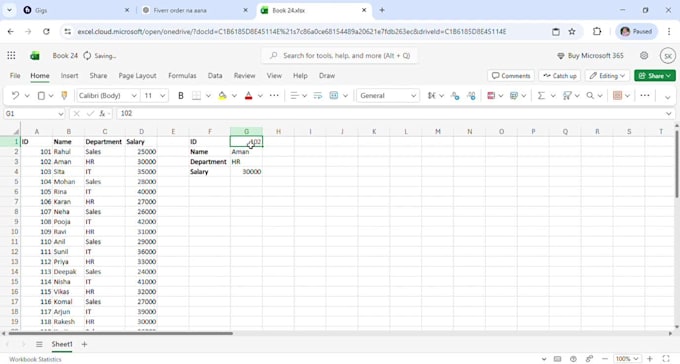Add a new sheet with plus button

click(85, 344)
